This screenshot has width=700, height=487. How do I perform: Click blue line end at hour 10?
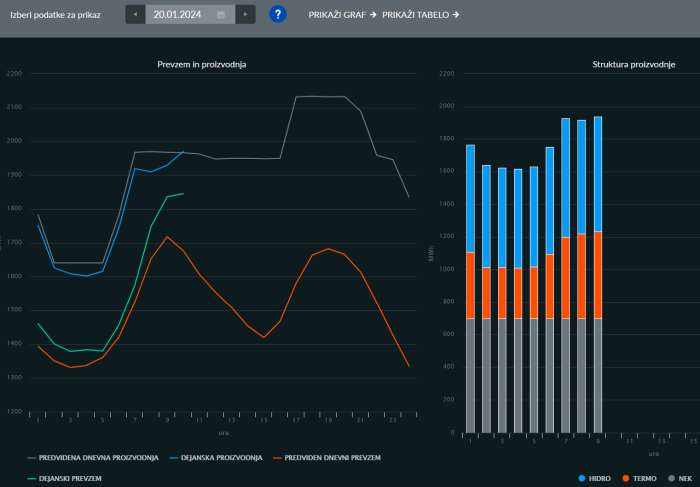pos(183,152)
